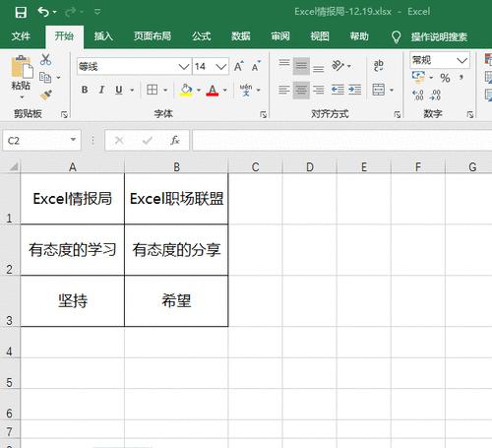Align text right
Image resolution: width=492 pixels, height=448 pixels.
click(x=318, y=90)
